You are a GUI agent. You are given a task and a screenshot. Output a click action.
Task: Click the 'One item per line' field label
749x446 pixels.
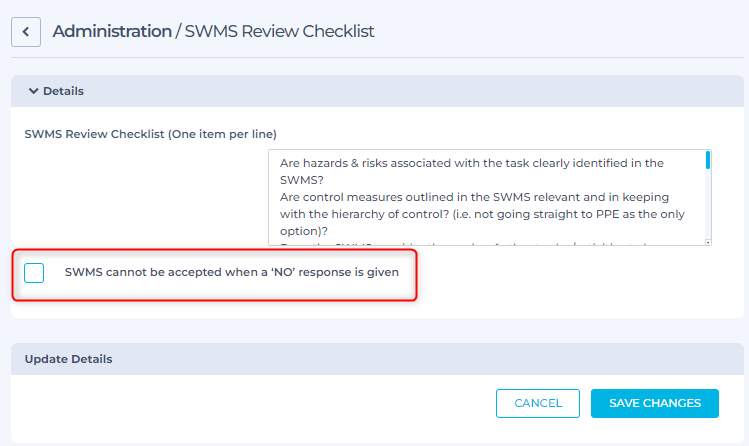coord(150,134)
